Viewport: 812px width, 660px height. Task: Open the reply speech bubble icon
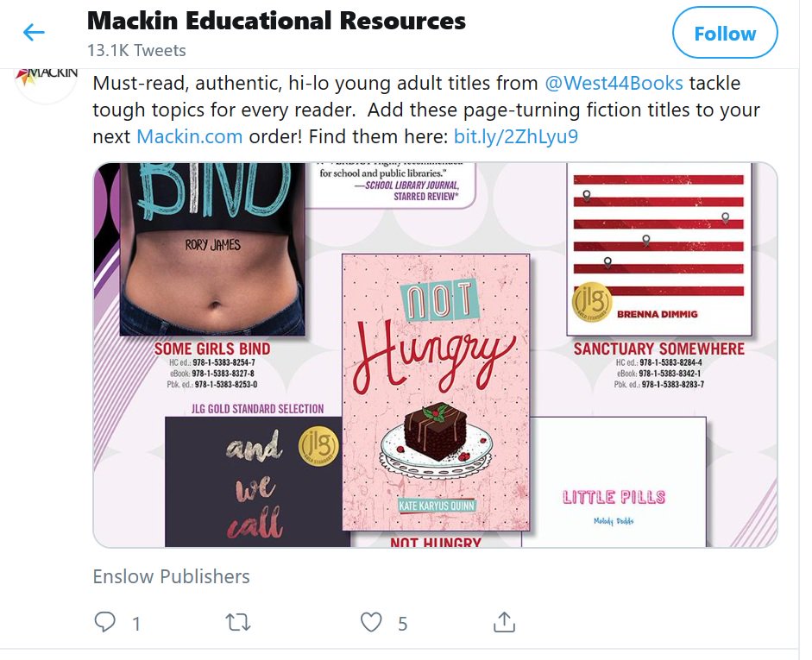(x=104, y=622)
